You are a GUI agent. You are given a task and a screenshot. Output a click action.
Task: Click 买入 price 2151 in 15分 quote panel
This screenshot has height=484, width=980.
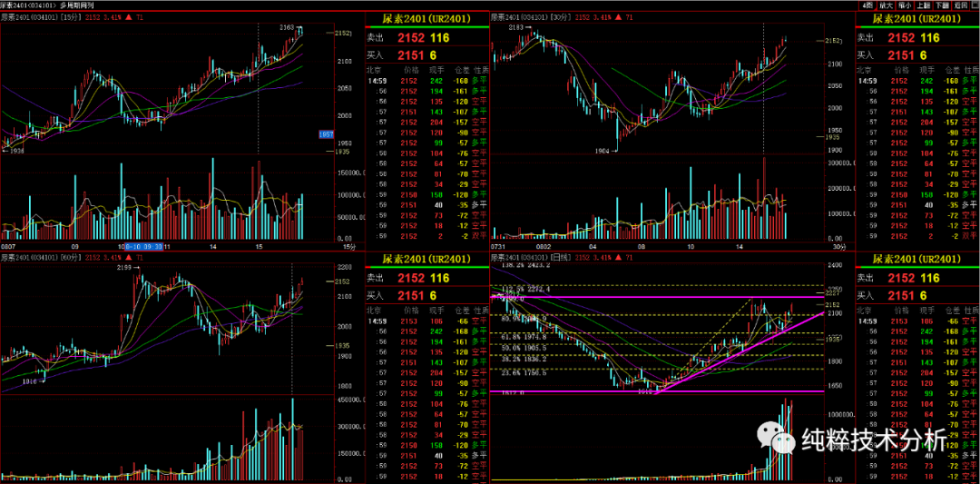413,55
